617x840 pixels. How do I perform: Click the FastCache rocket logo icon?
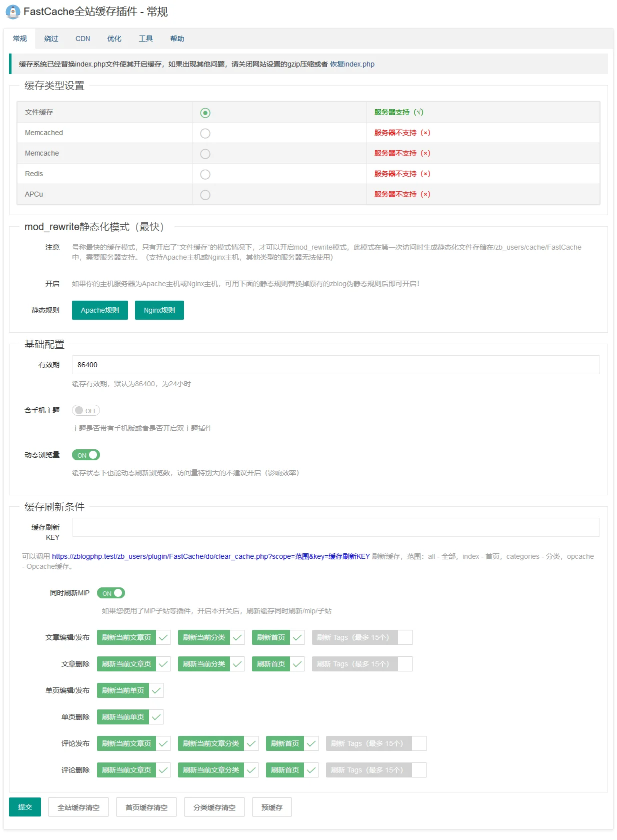pos(12,12)
